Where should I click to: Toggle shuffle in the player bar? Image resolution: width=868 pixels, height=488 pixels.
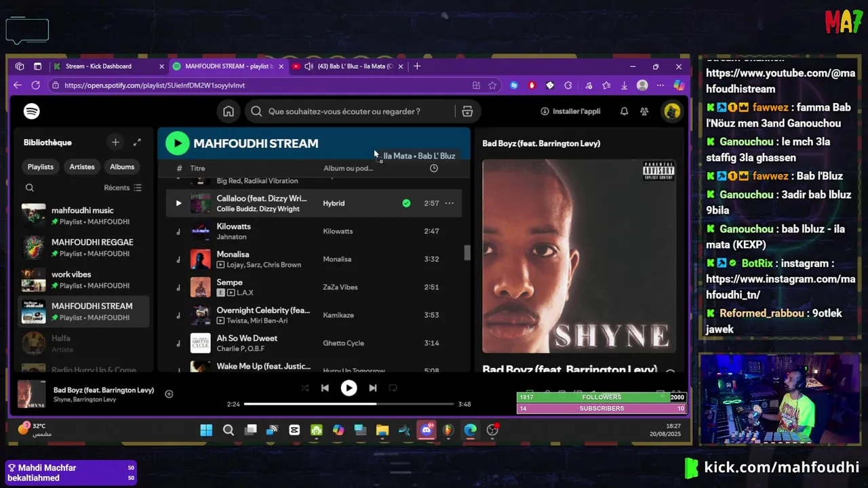click(x=304, y=388)
